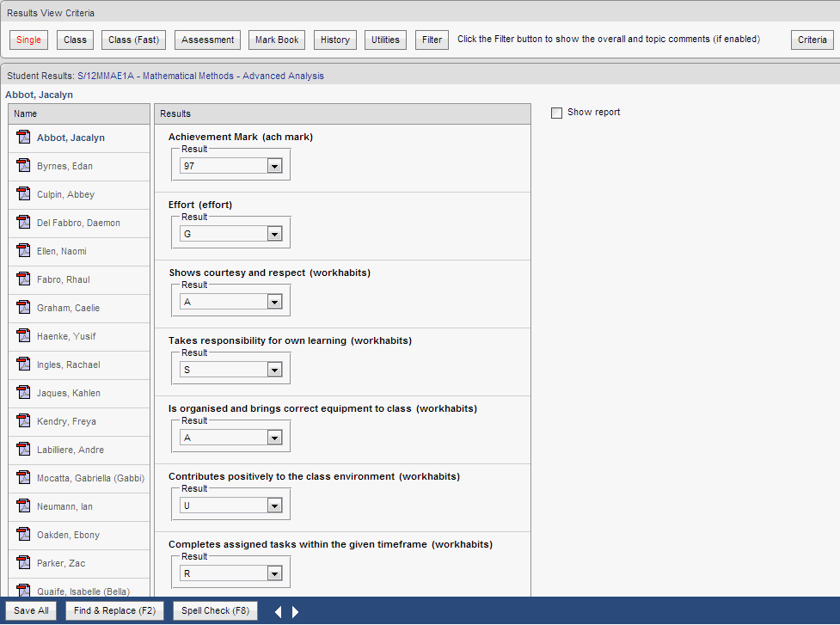This screenshot has width=840, height=625.
Task: Go to previous student with left arrow
Action: tap(278, 611)
